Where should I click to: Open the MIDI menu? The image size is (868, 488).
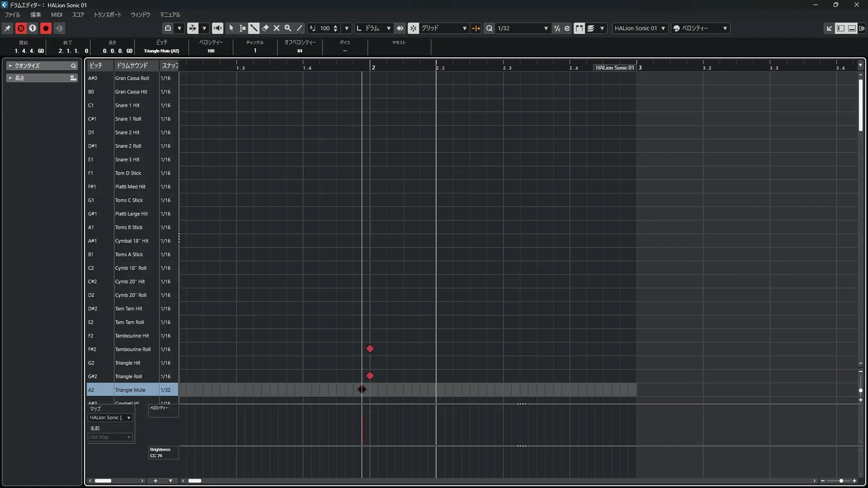pyautogui.click(x=57, y=14)
